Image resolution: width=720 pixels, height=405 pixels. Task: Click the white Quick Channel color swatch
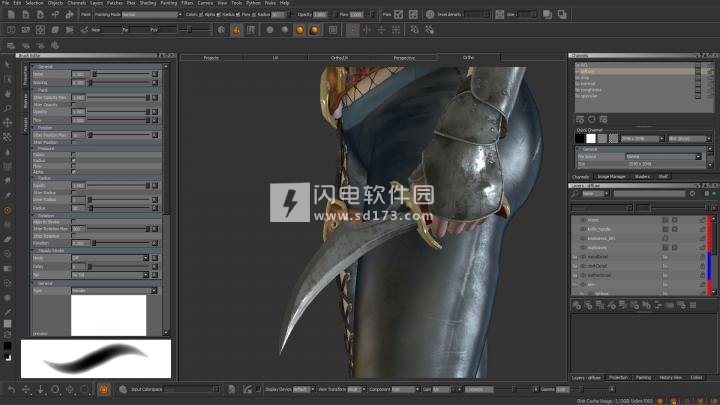coord(591,139)
